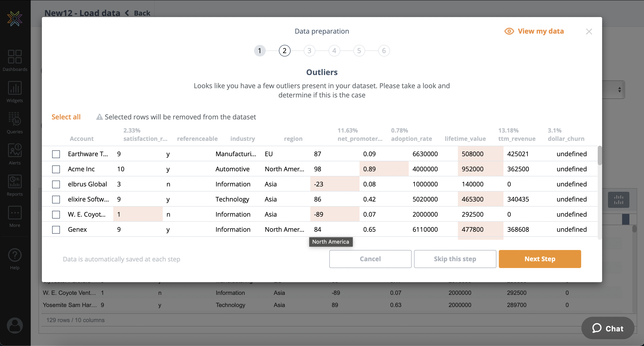Open the Alerts sidebar icon
This screenshot has width=644, height=346.
tap(15, 150)
